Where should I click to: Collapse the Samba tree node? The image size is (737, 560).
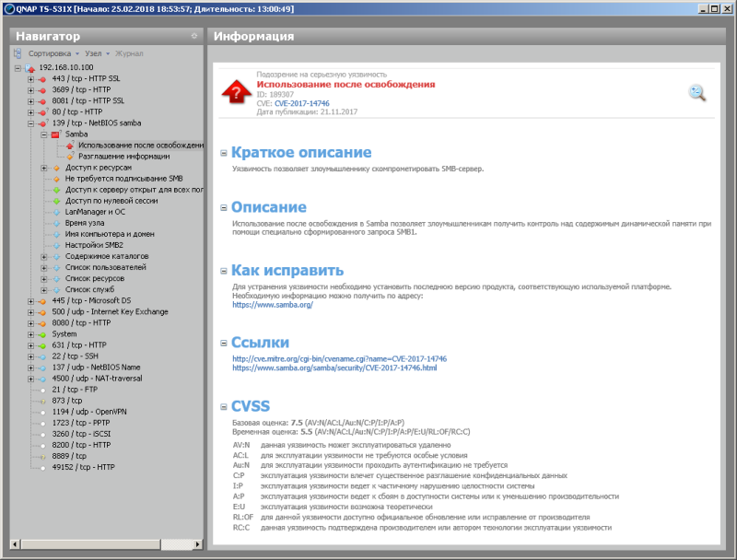point(43,134)
